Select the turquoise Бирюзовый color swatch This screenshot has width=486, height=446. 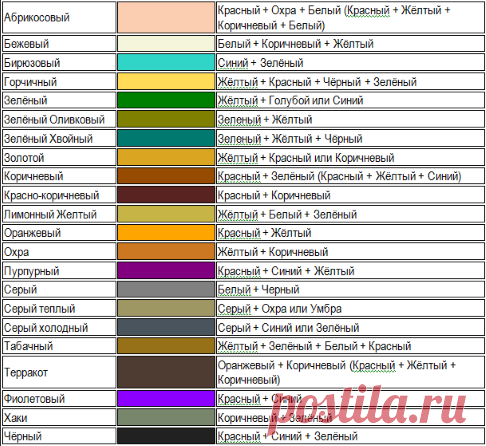click(x=166, y=62)
